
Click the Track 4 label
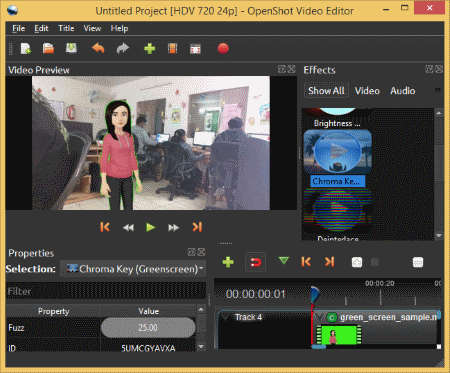click(x=248, y=317)
